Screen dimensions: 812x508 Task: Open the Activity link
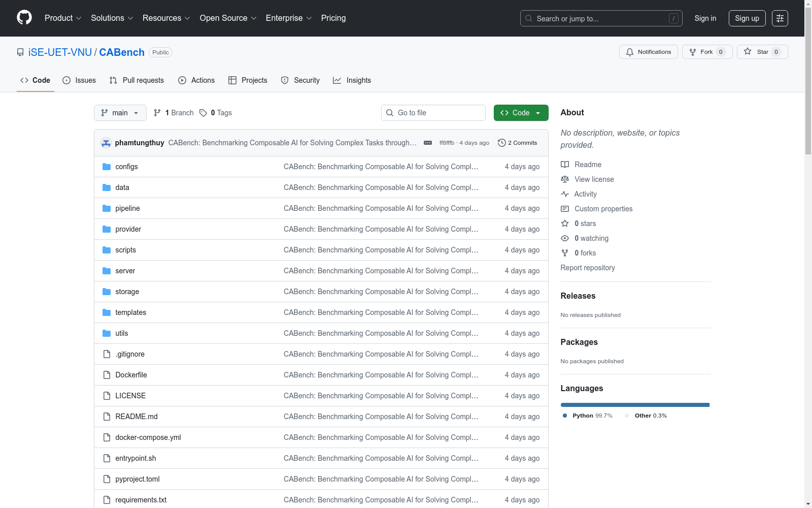(579, 194)
